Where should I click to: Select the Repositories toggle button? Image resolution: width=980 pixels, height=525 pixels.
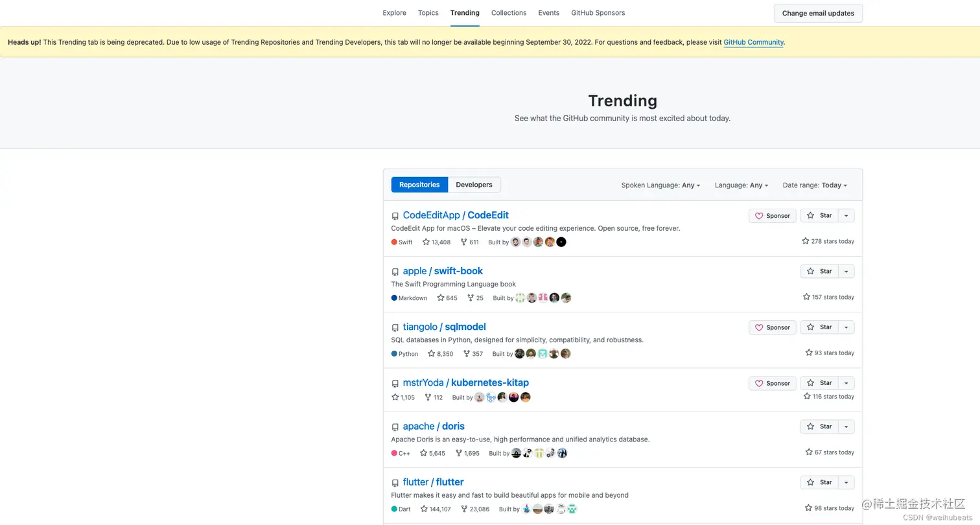[419, 185]
